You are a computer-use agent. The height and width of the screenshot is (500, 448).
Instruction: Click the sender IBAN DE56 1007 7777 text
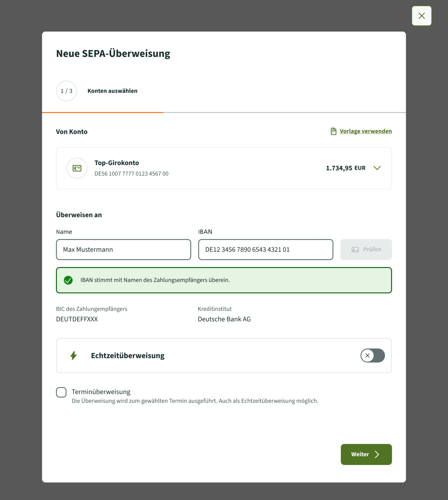[x=131, y=174]
